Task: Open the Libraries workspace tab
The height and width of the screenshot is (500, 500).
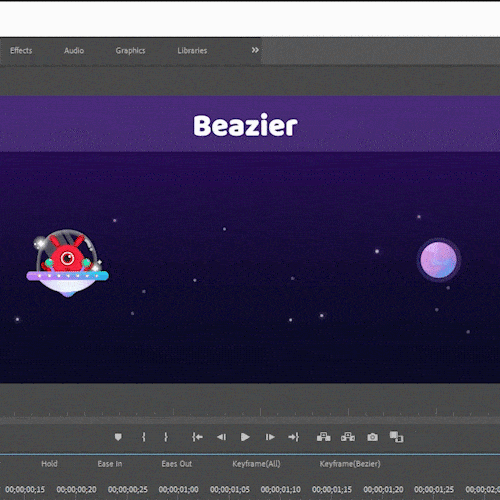Action: coord(192,51)
